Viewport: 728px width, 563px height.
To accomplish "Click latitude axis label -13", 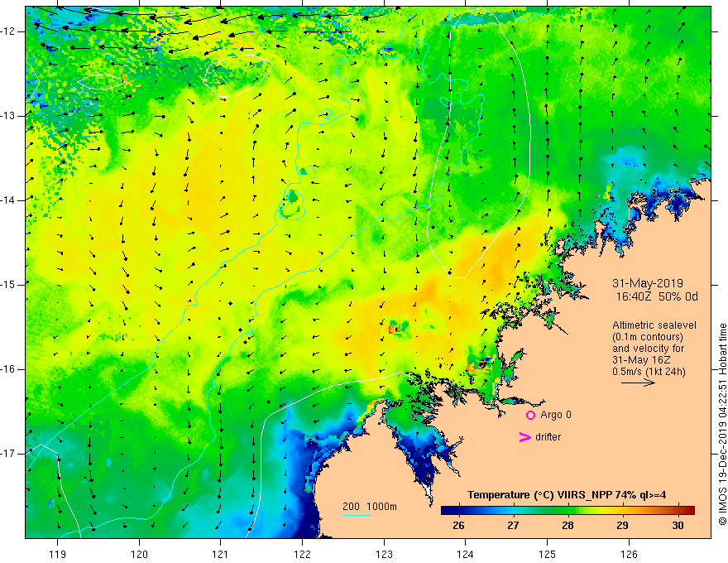I will pyautogui.click(x=8, y=116).
